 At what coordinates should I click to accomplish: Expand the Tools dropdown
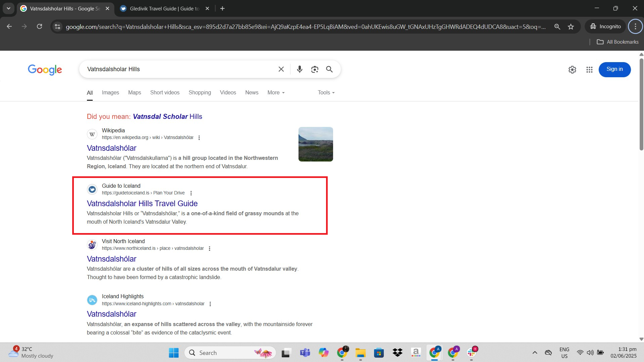pyautogui.click(x=326, y=93)
